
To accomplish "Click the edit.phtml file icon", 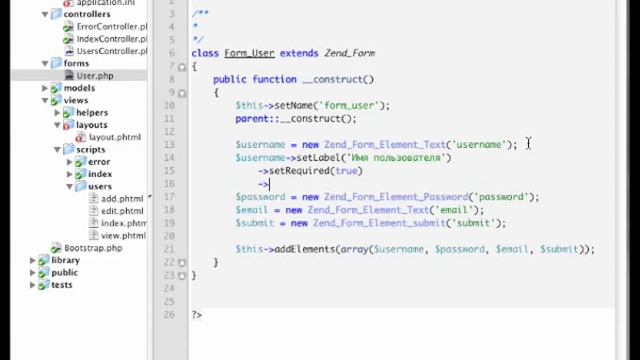I will [x=94, y=211].
